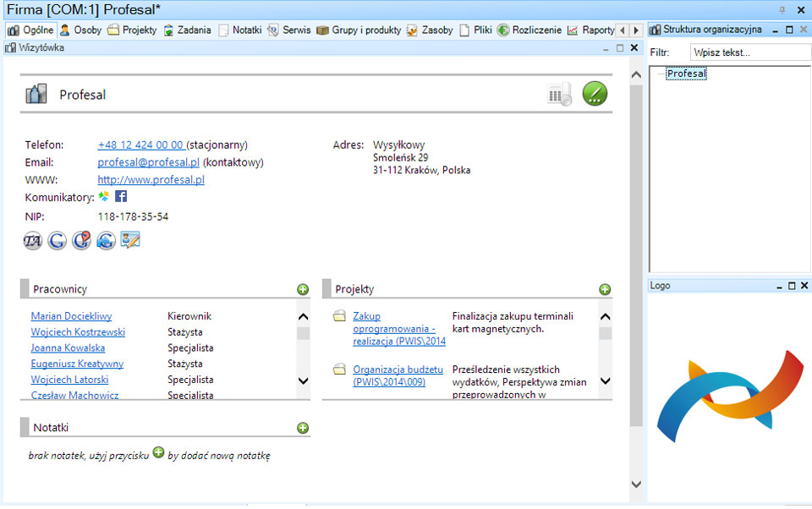Click the pin icon in Firma title bar

coord(782,10)
